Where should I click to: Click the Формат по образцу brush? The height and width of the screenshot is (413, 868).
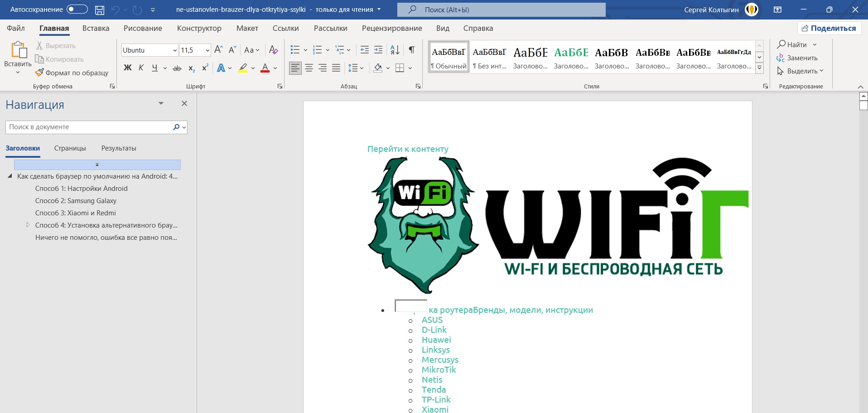pos(72,73)
